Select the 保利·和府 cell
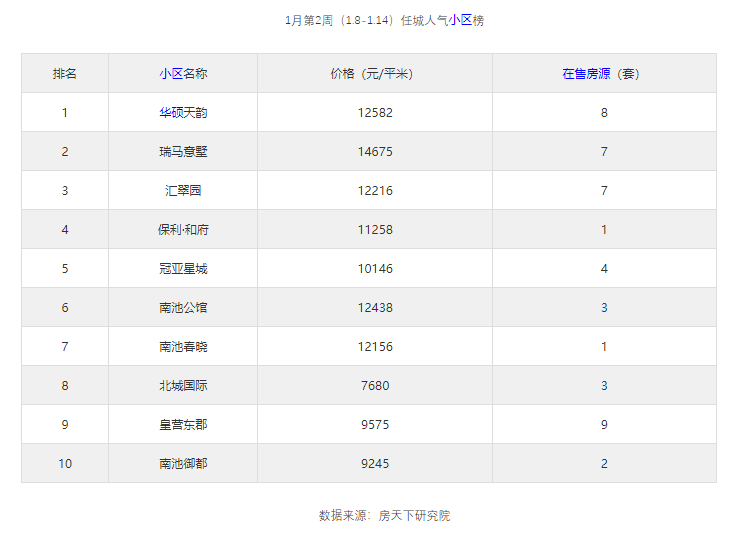The width and height of the screenshot is (737, 535). [183, 229]
